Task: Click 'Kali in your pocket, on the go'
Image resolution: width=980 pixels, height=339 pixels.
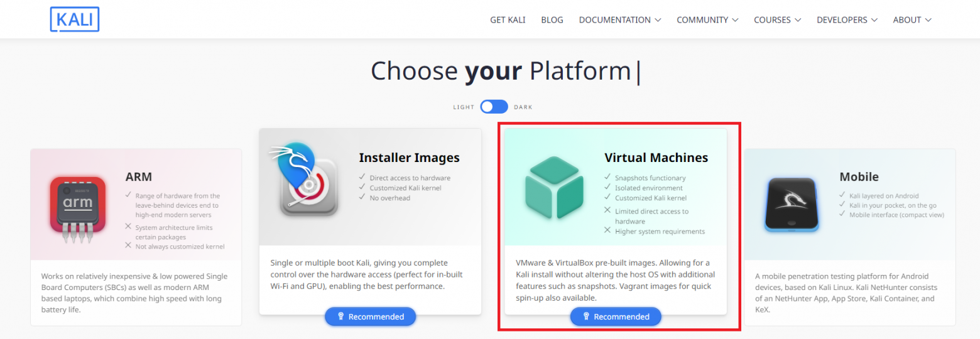Action: click(x=893, y=205)
